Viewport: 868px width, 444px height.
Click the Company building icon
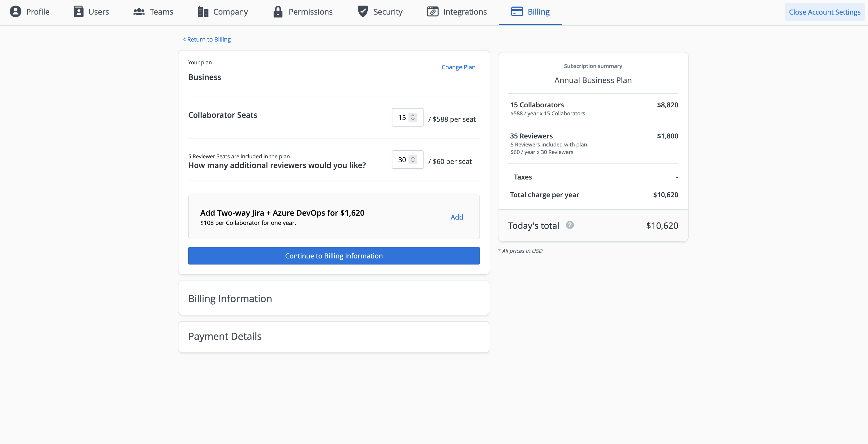(203, 12)
